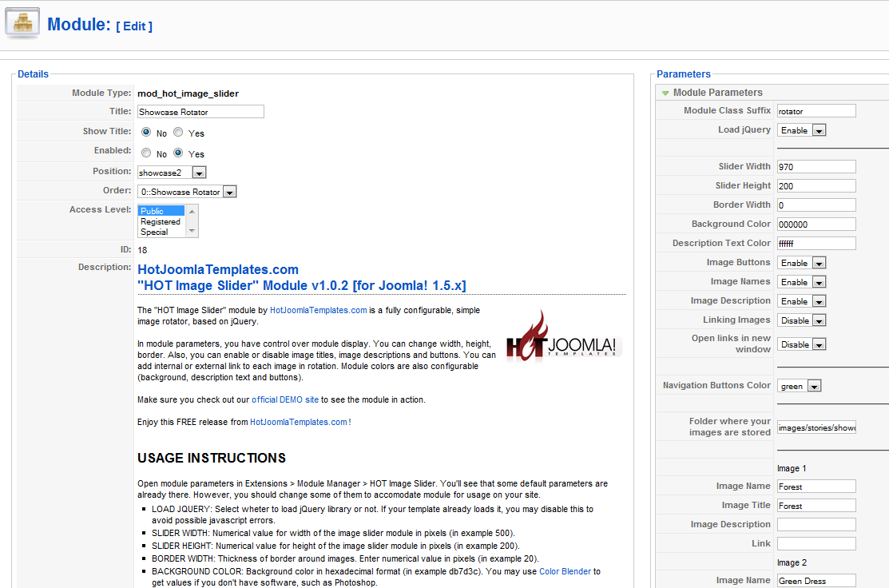The height and width of the screenshot is (588, 889).
Task: Select Yes for Enabled
Action: pyautogui.click(x=178, y=153)
